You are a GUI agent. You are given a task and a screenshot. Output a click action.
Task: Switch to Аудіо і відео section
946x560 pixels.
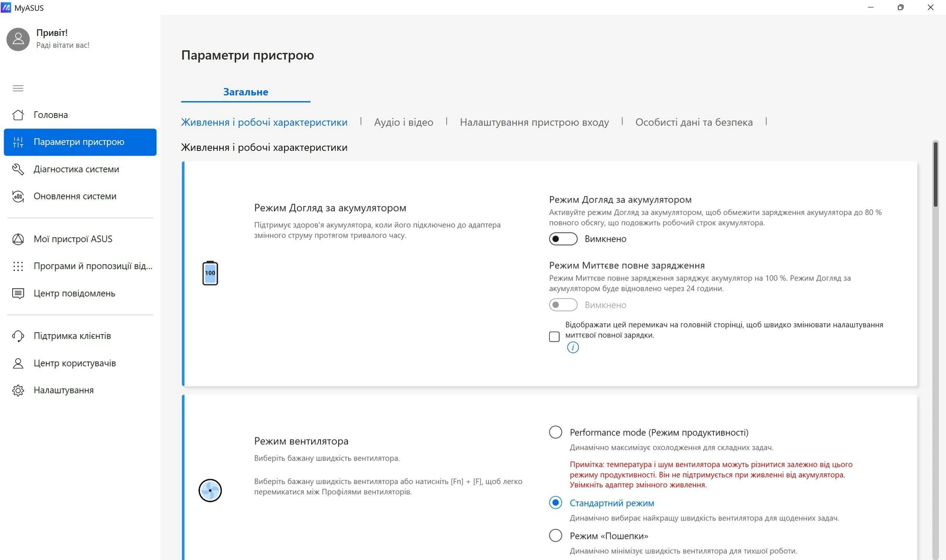pos(404,122)
